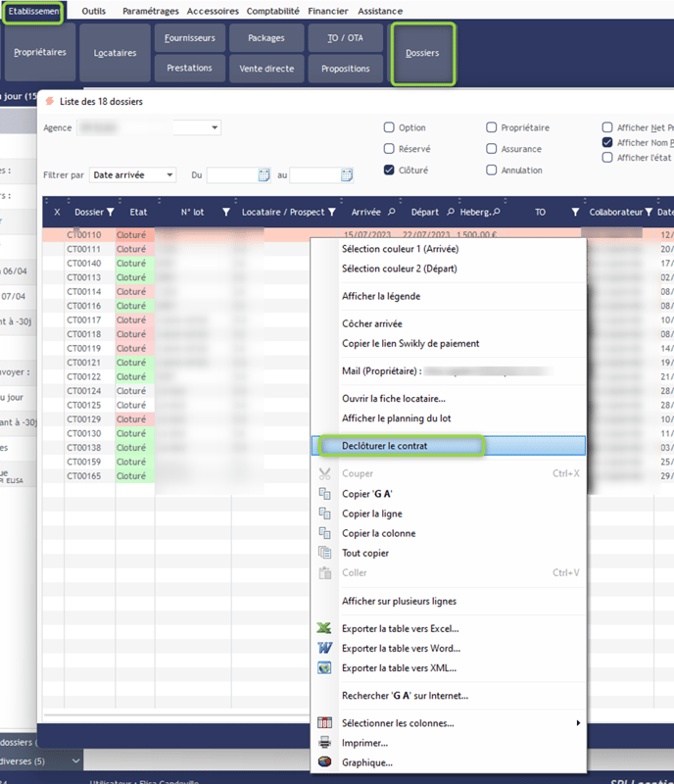Click the Couper scissors icon
The width and height of the screenshot is (674, 784).
[324, 473]
